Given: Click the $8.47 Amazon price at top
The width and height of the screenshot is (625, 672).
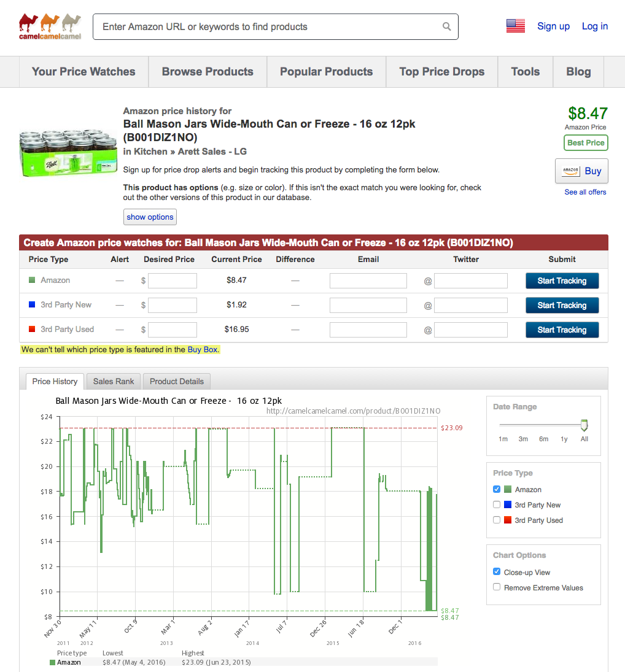Looking at the screenshot, I should [588, 114].
